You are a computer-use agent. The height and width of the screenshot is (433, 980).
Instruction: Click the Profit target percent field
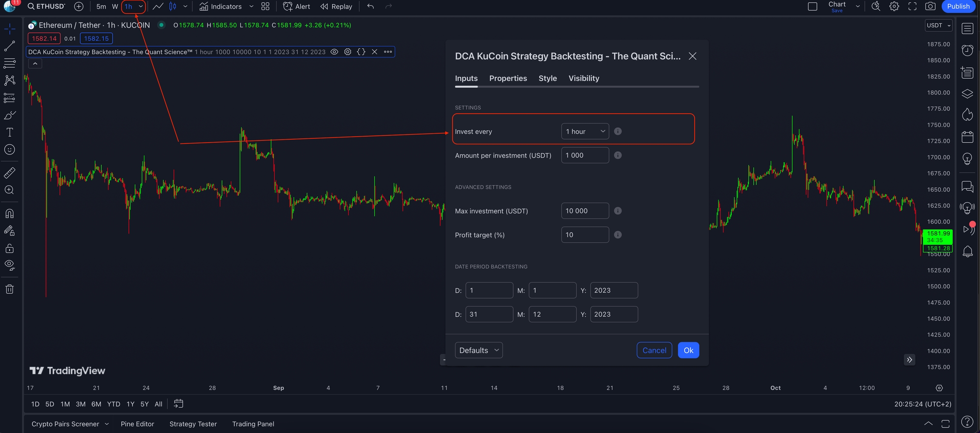[x=585, y=235]
